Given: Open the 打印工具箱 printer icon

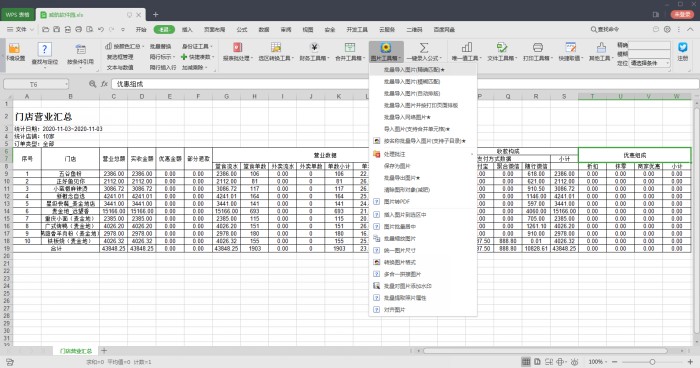Looking at the screenshot, I should tap(538, 47).
